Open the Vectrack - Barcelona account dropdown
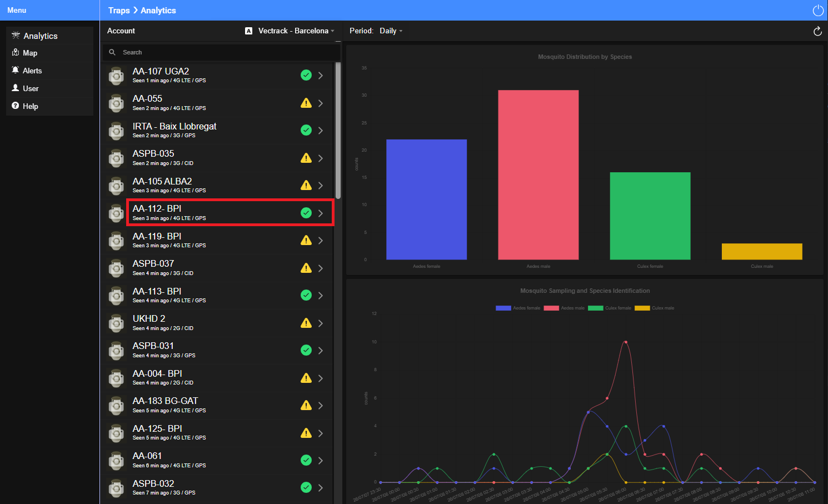The height and width of the screenshot is (504, 828). [x=290, y=31]
